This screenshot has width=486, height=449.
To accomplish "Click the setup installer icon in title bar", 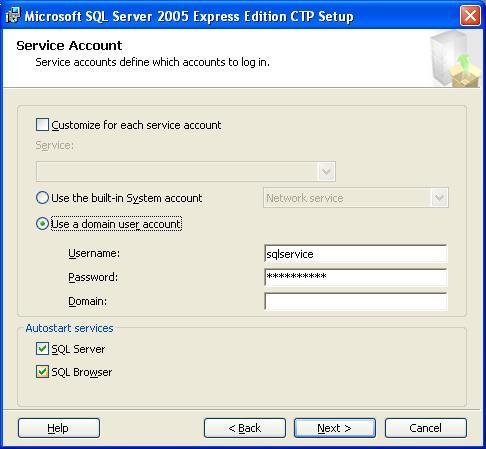I will pyautogui.click(x=13, y=16).
